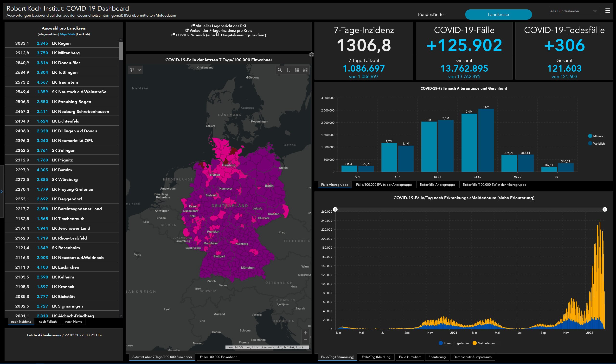Image resolution: width=616 pixels, height=364 pixels.
Task: Switch to the Todesfälle Altersgruppe tab
Action: pyautogui.click(x=437, y=185)
